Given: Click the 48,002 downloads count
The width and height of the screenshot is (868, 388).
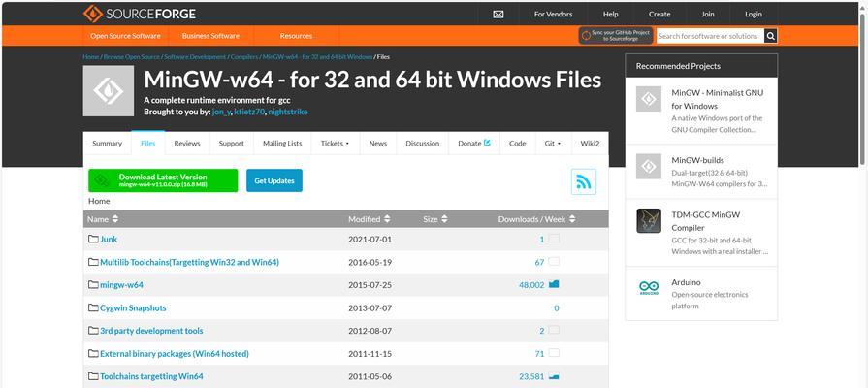Looking at the screenshot, I should pyautogui.click(x=532, y=285).
